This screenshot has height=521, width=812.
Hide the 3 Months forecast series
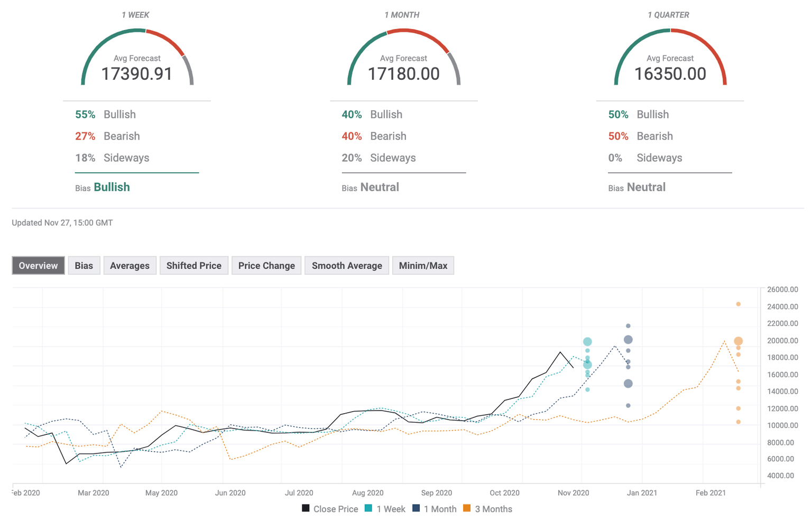coord(487,509)
